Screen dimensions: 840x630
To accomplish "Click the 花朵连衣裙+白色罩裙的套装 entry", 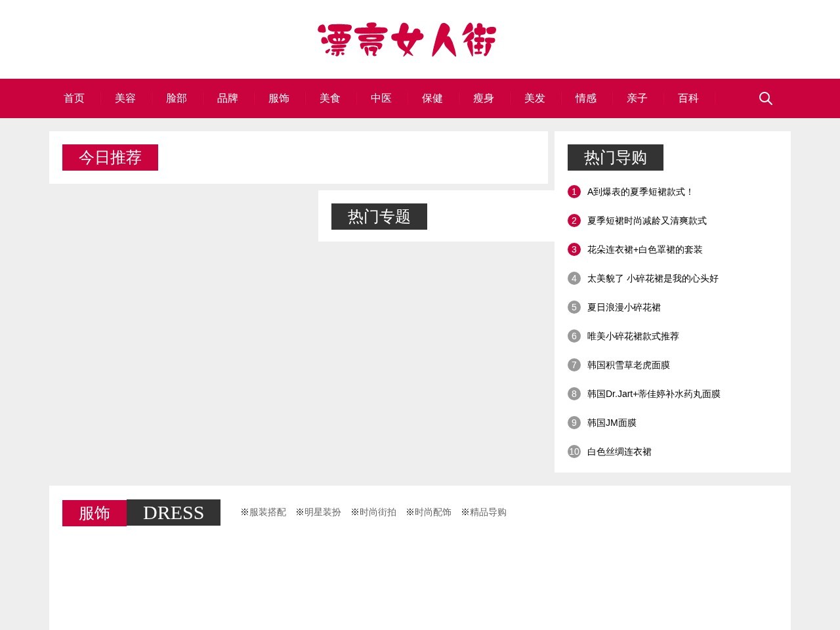I will tap(644, 249).
